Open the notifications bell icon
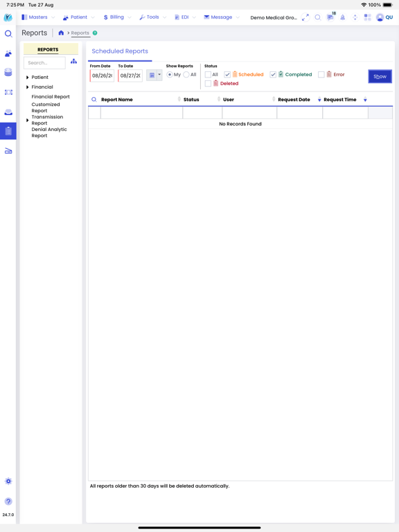 pos(343,17)
